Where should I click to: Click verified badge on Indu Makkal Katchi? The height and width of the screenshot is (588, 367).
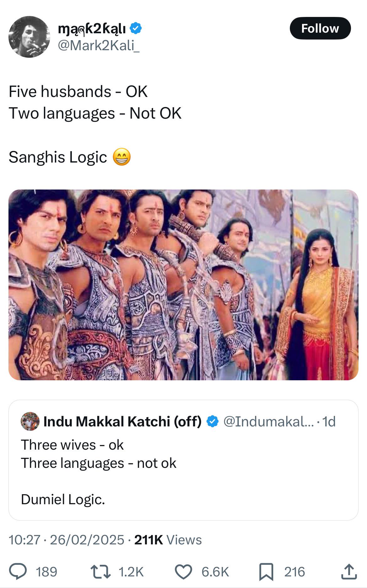[x=213, y=421]
